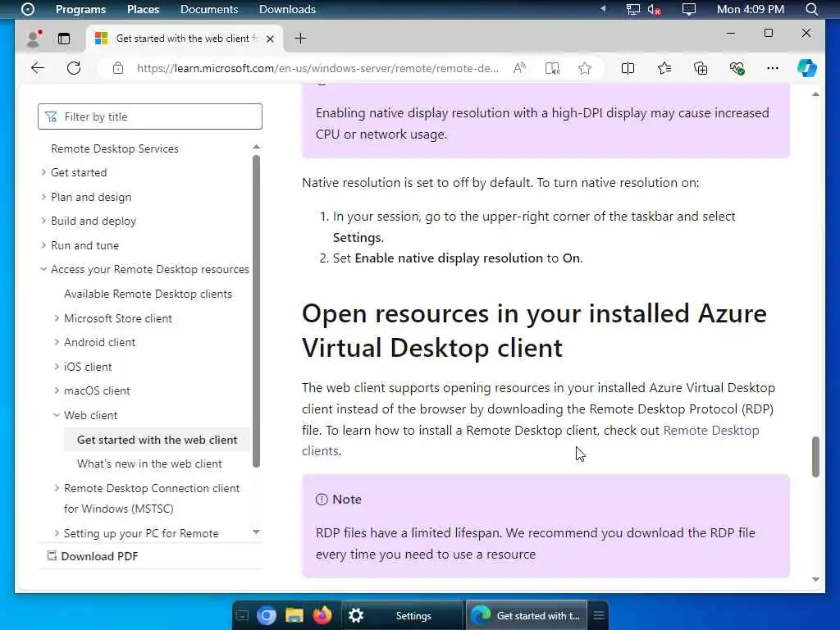The image size is (840, 630).
Task: Open the Copilot sidebar icon
Action: [807, 68]
